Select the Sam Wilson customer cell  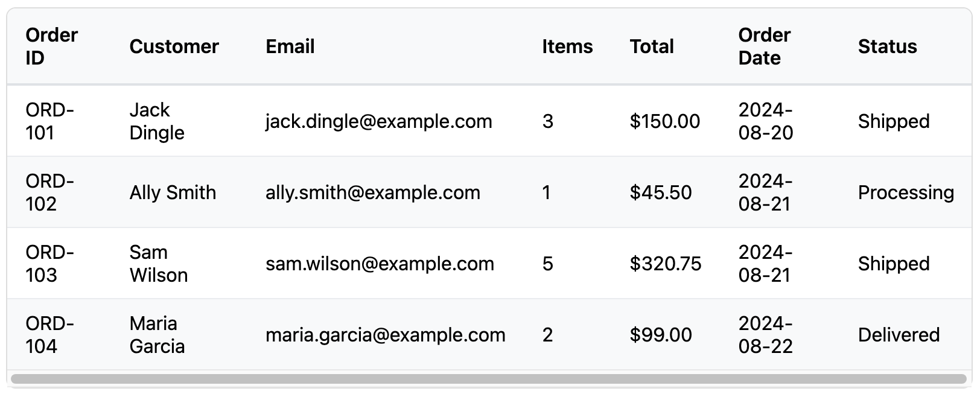click(x=158, y=264)
